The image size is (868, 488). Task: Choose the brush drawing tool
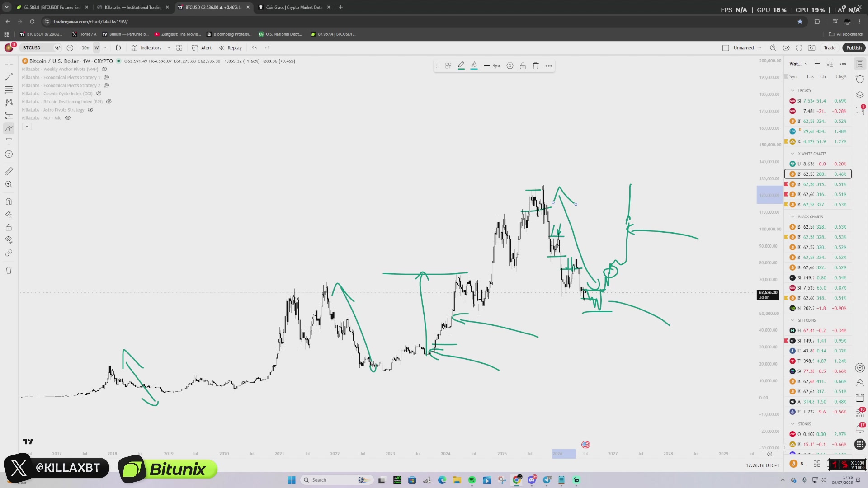[x=9, y=129]
